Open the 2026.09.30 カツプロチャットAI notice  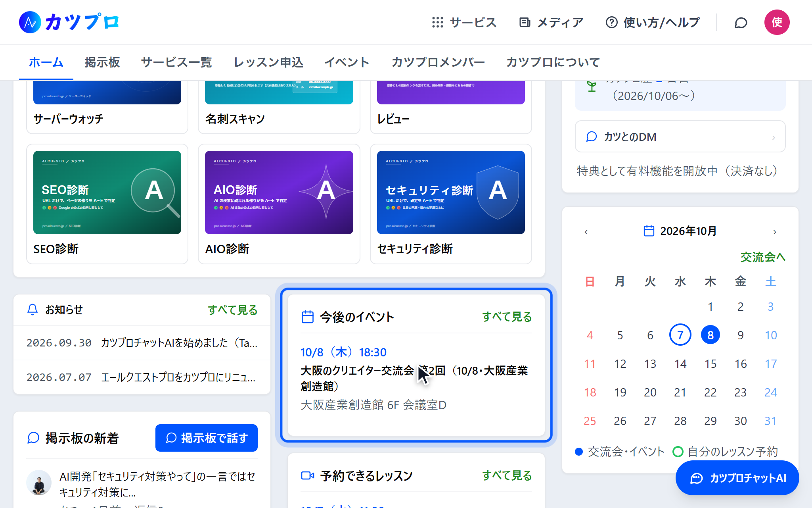point(142,343)
